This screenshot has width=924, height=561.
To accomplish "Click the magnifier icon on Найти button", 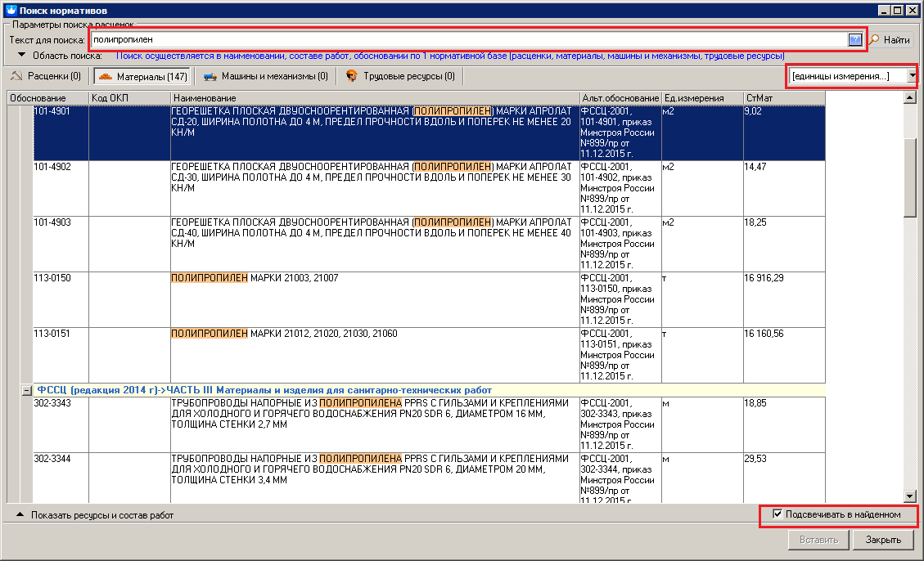I will pos(874,39).
